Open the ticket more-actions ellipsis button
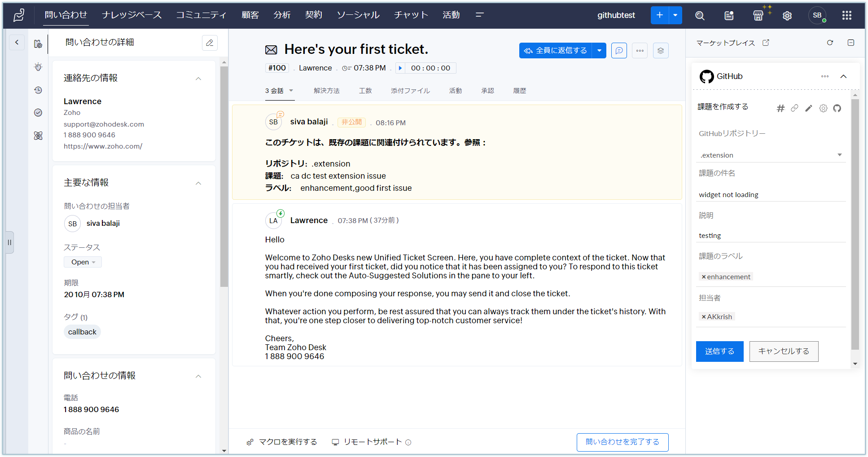Screen dimensions: 868x457 (640, 51)
